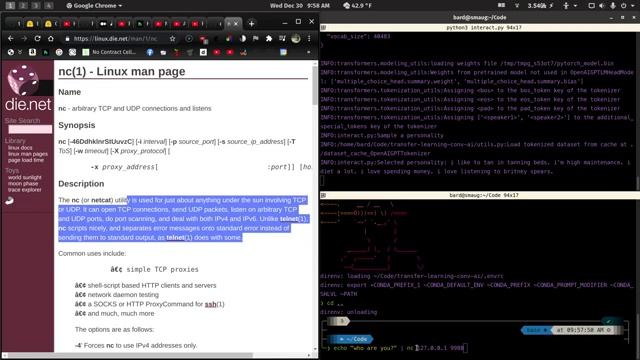Switch to workspace 3
This screenshot has width=640, height=360.
36,5
